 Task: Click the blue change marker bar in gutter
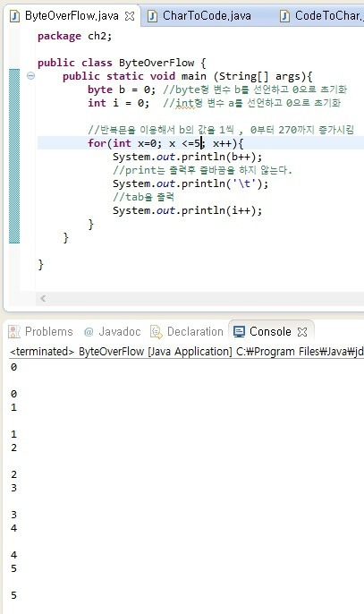14,157
